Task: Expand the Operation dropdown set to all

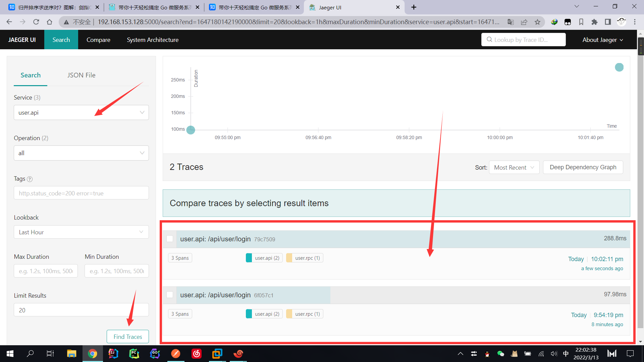Action: point(81,153)
